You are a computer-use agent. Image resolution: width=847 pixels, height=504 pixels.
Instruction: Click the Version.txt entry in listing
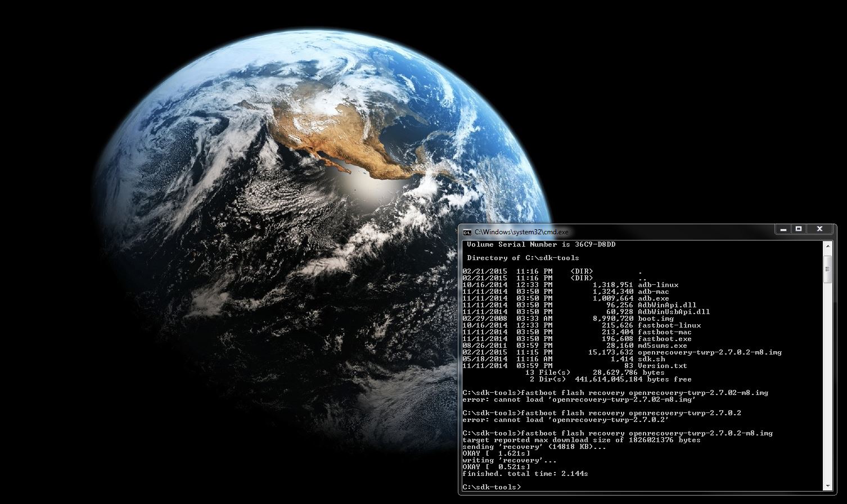[662, 366]
